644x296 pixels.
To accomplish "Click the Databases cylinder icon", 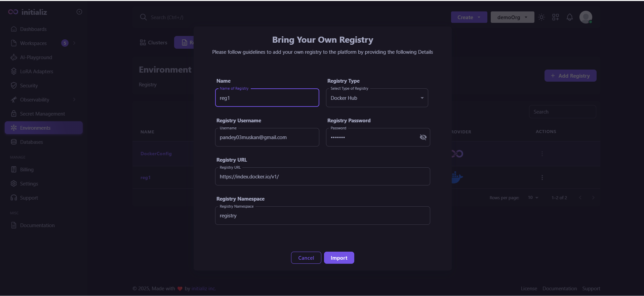I will click(14, 142).
